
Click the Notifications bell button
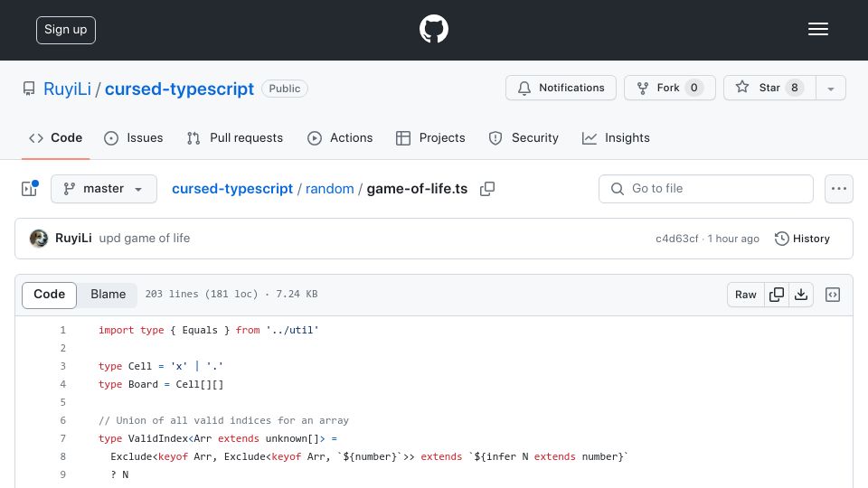pyautogui.click(x=561, y=88)
